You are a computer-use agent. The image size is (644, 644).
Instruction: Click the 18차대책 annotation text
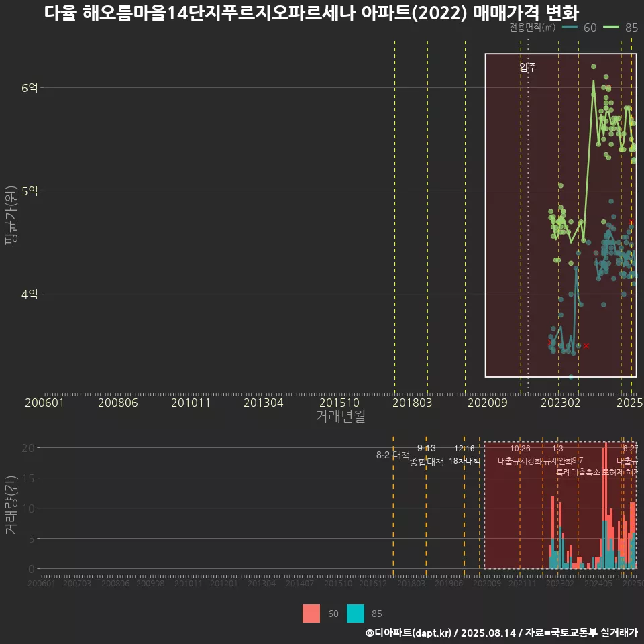point(464,460)
